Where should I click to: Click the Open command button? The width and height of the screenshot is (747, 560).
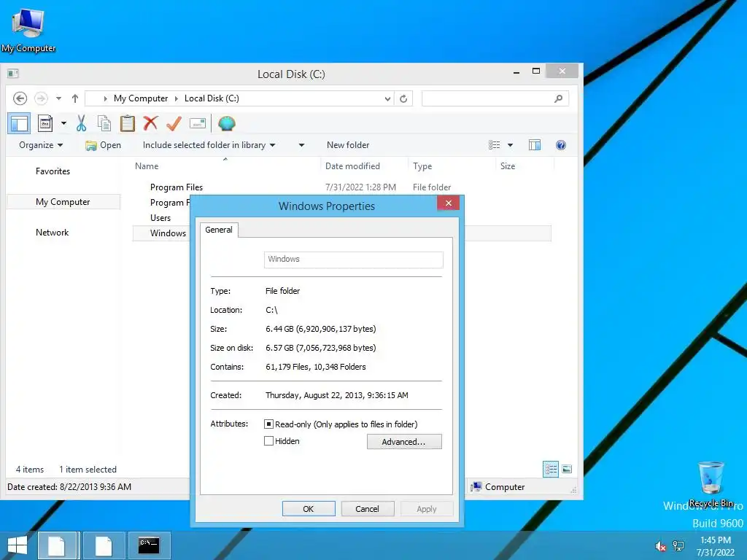tap(104, 145)
